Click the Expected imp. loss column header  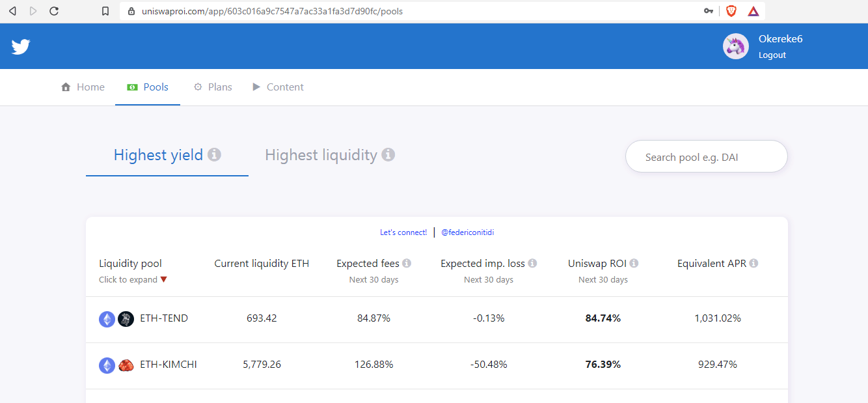(483, 264)
